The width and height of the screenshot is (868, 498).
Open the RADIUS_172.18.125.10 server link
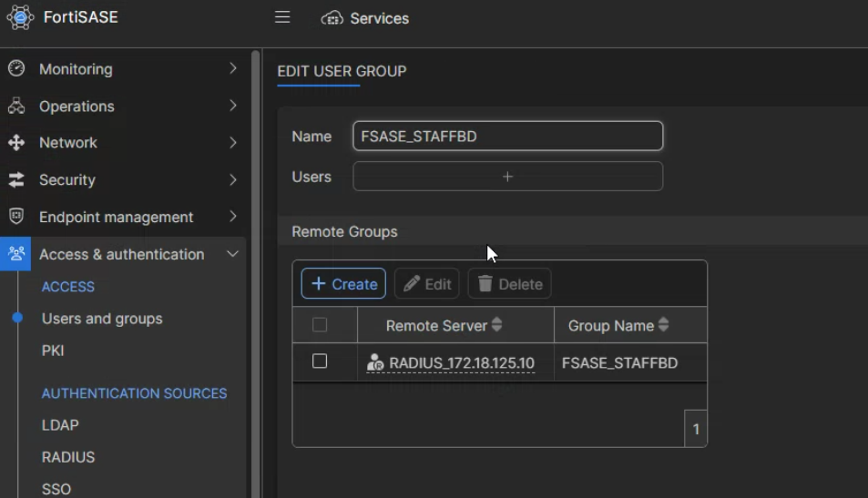point(461,363)
